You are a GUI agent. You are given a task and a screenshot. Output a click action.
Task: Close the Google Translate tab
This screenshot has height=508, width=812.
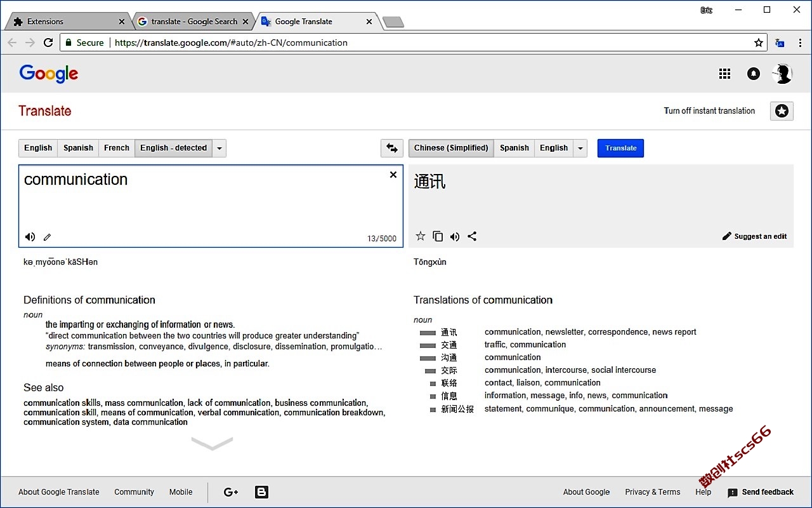[369, 22]
